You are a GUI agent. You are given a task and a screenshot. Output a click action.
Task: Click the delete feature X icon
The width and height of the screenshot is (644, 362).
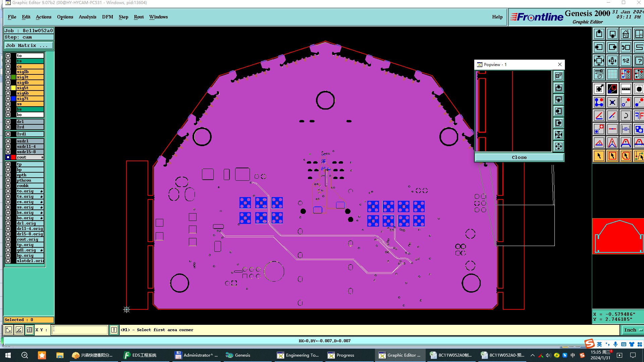click(612, 103)
